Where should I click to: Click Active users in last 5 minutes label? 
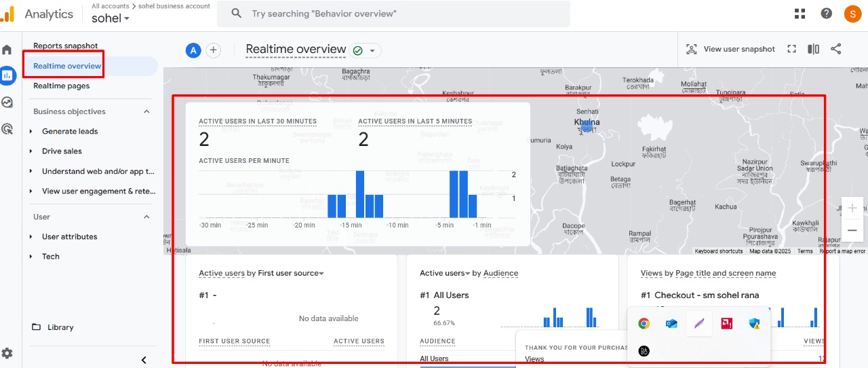(x=415, y=121)
